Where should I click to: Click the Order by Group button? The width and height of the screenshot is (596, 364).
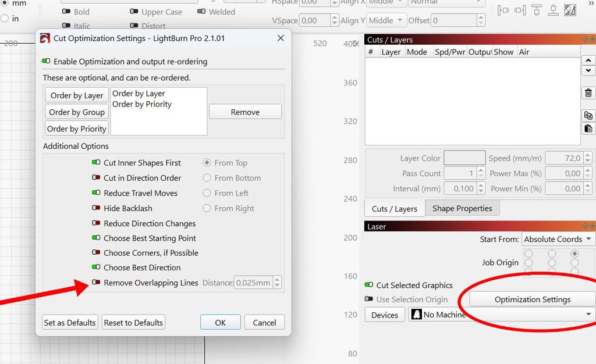[x=77, y=112]
